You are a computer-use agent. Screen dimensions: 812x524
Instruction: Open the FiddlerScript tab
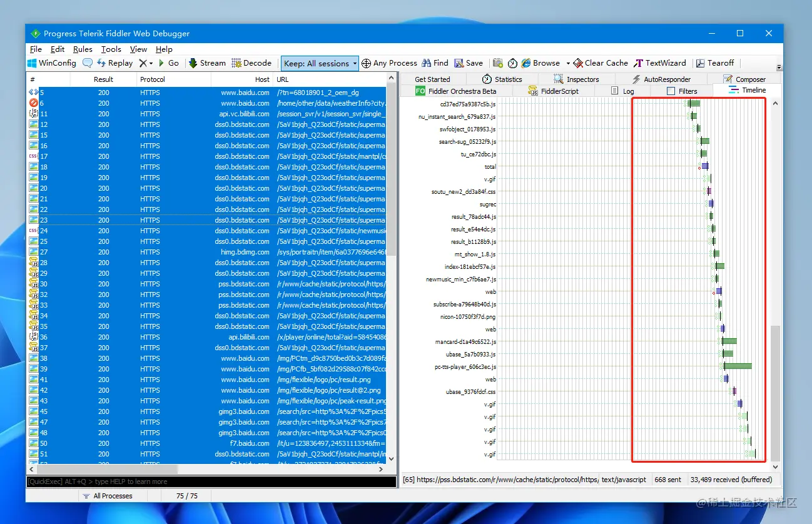(x=554, y=91)
